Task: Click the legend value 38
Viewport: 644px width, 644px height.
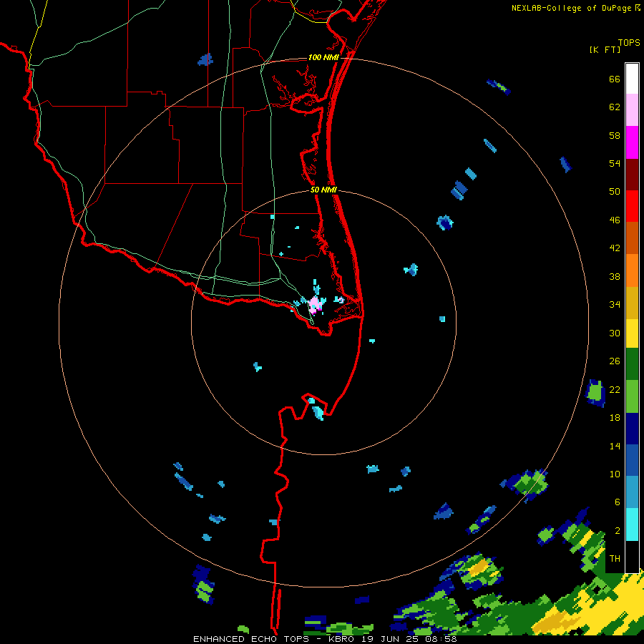Action: 615,276
